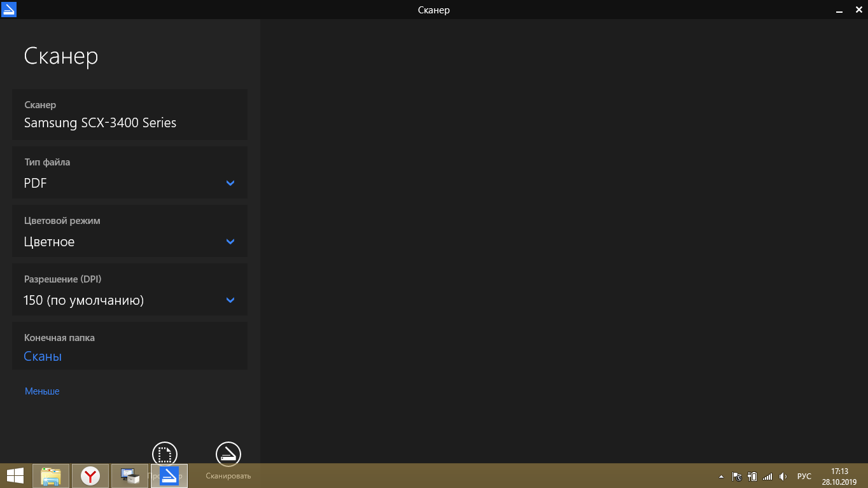868x488 pixels.
Task: Click the Сканер heading in sidebar
Action: pos(61,56)
